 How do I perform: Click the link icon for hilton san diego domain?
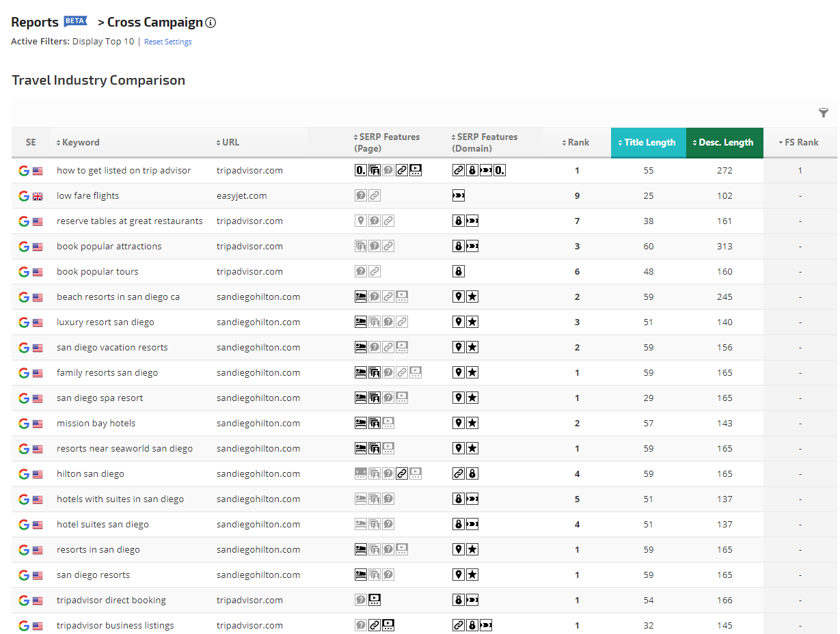tap(459, 474)
